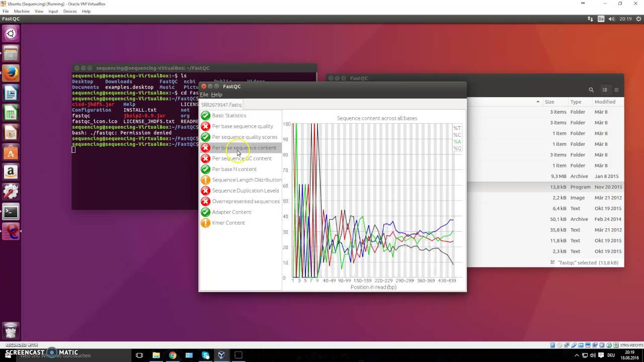644x362 pixels.
Task: Select the 50,1 kB Archive file row
Action: 545,219
